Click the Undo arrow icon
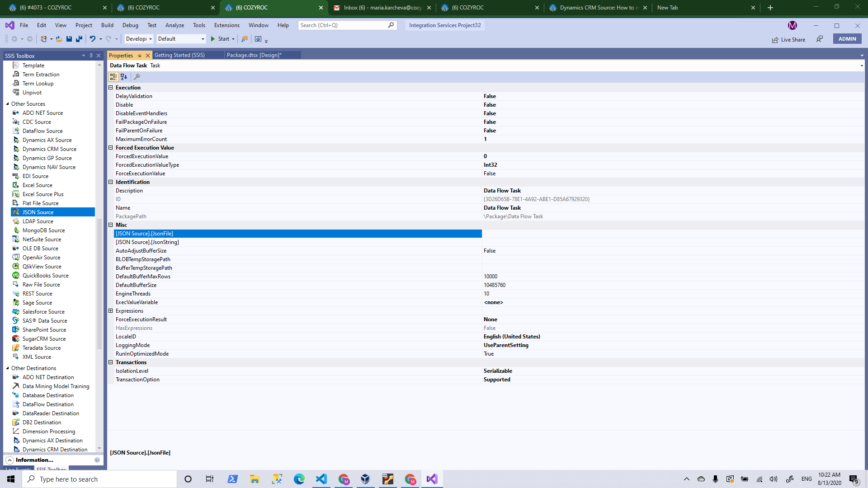The width and height of the screenshot is (868, 488). coord(92,39)
